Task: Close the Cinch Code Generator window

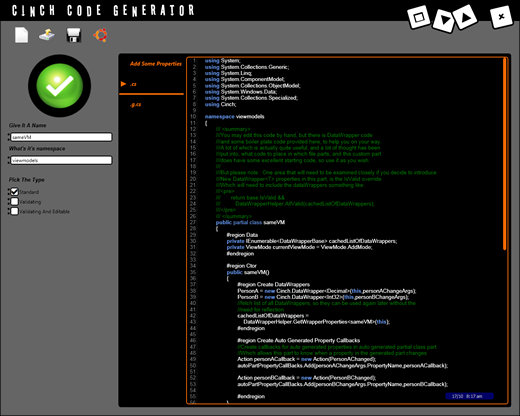Action: coord(501,17)
